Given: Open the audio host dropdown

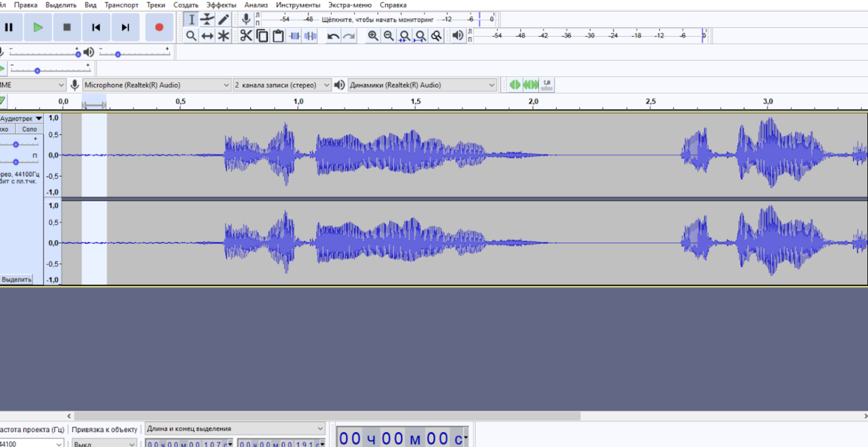Looking at the screenshot, I should (x=33, y=85).
